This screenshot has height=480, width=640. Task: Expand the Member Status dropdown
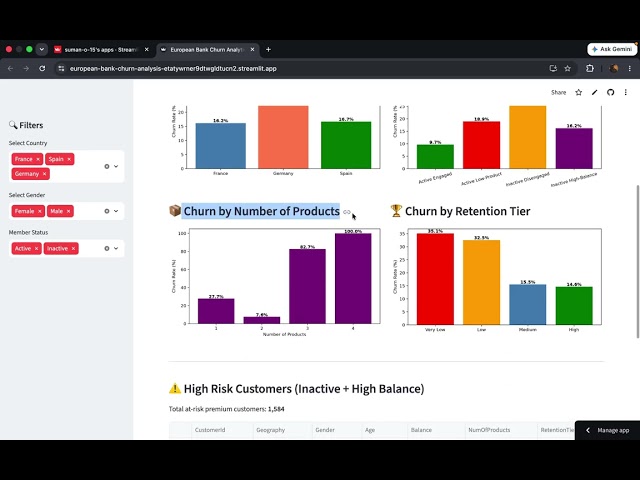tap(116, 248)
